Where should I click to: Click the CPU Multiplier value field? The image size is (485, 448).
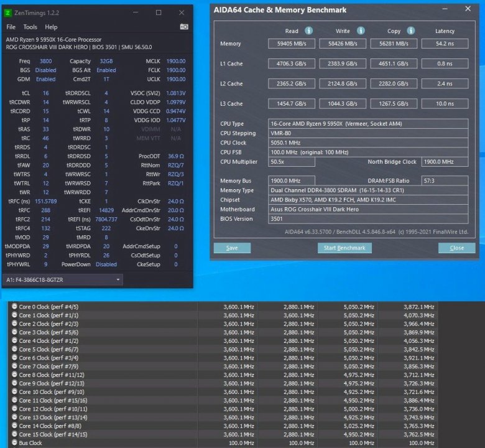tap(292, 162)
